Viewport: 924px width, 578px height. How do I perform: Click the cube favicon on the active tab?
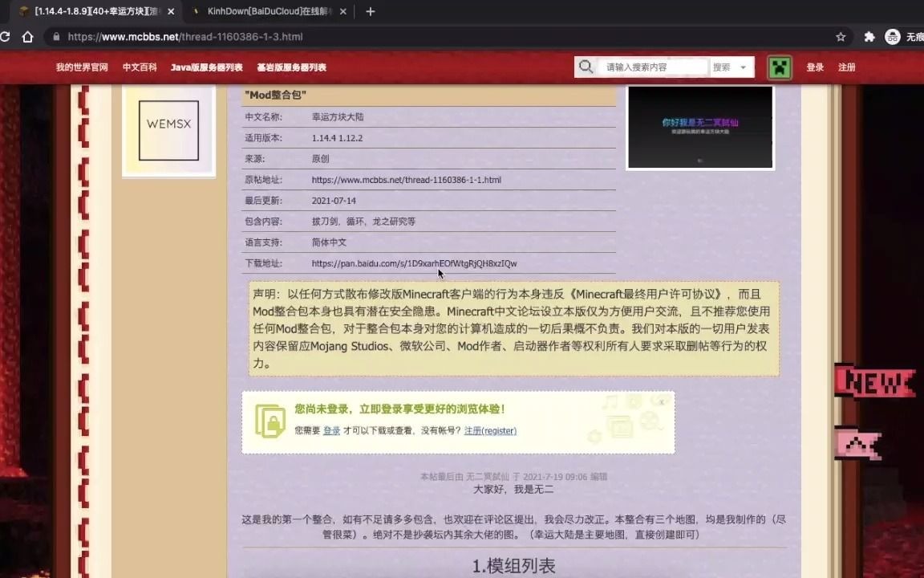coord(25,11)
